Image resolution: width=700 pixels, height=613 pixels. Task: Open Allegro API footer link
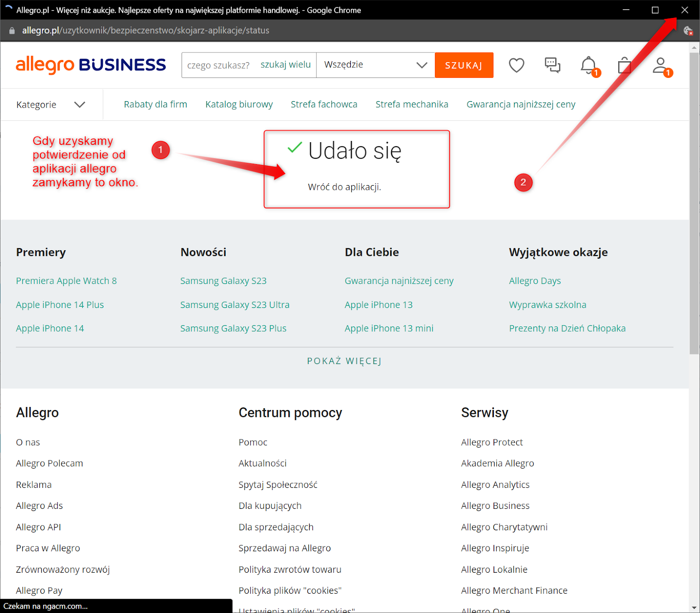pyautogui.click(x=38, y=527)
